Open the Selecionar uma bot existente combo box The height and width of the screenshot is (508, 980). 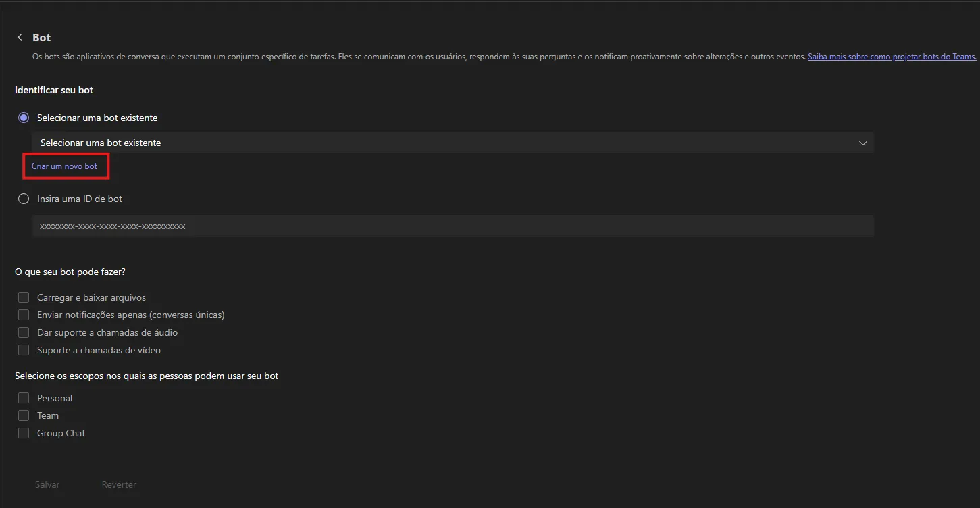point(453,143)
